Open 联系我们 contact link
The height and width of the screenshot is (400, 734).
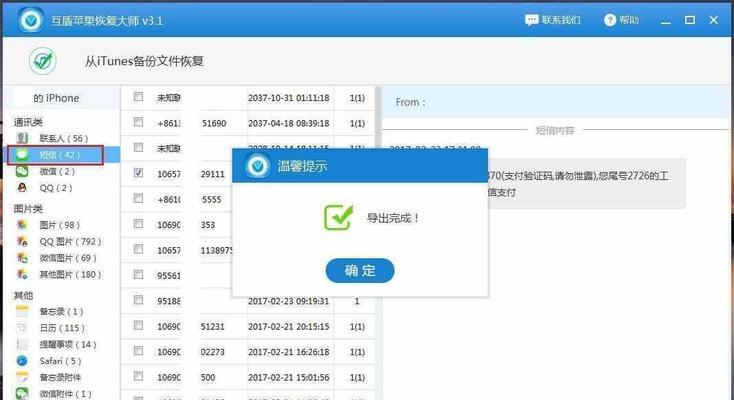click(x=552, y=20)
